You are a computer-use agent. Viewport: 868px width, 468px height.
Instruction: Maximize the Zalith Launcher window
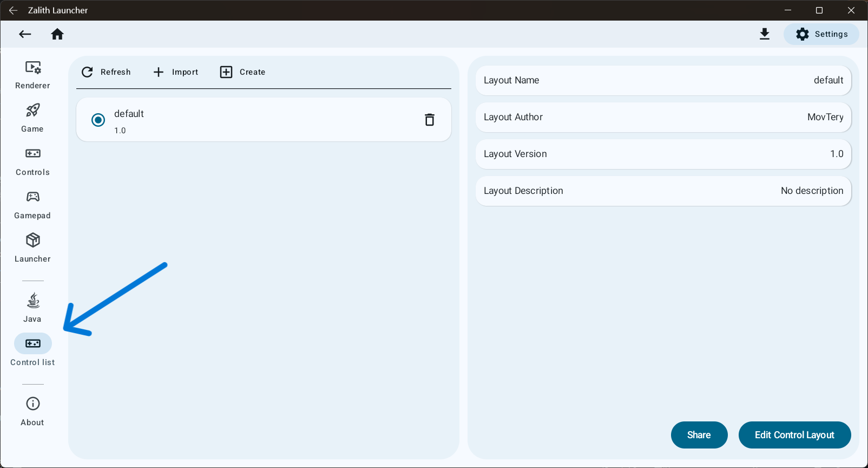[819, 10]
